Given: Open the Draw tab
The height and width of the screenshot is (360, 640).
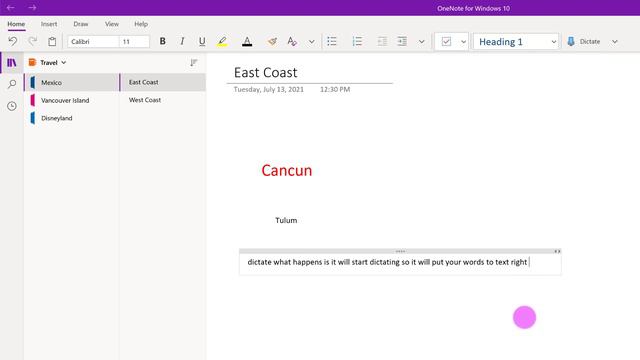Looking at the screenshot, I should [81, 24].
